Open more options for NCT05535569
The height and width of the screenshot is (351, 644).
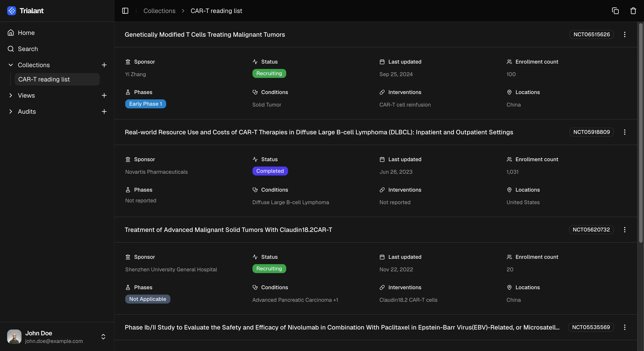click(625, 327)
